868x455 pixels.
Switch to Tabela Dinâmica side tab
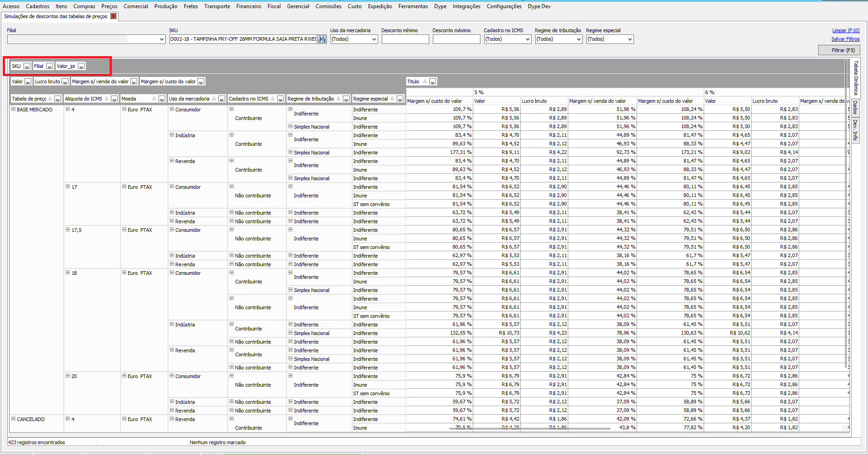[855, 78]
